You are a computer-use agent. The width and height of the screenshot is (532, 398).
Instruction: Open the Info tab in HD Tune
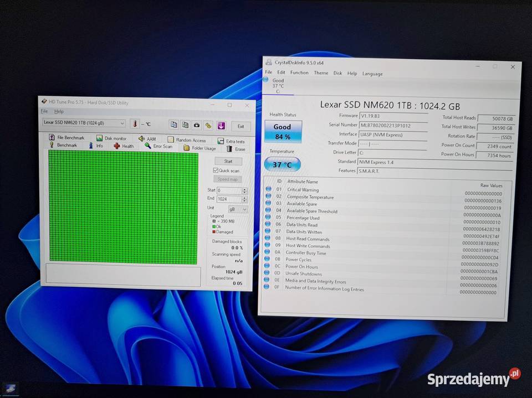96,146
